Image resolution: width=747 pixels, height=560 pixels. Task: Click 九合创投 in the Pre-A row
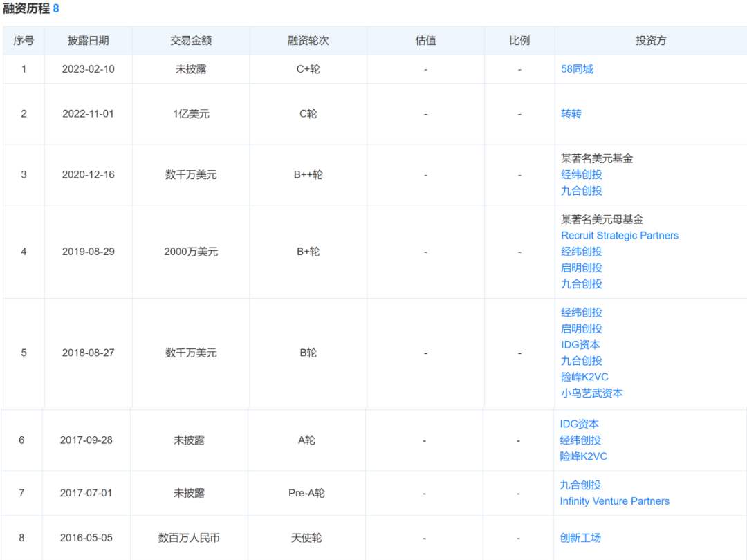(x=580, y=485)
